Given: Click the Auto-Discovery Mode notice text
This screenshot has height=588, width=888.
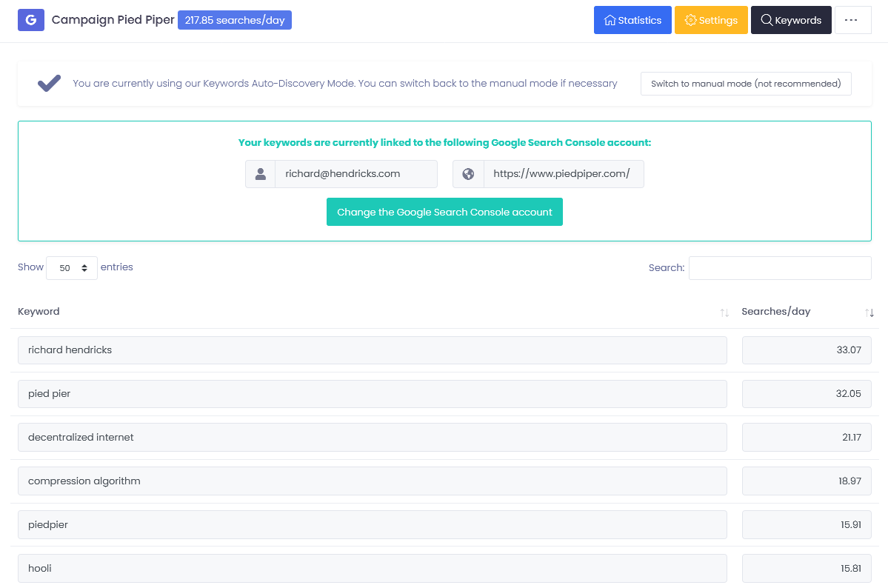Looking at the screenshot, I should tap(345, 83).
